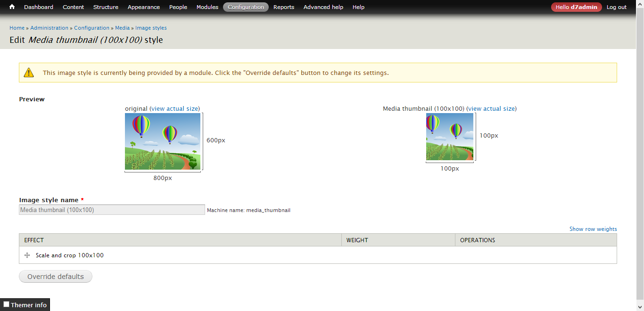The image size is (644, 311).
Task: Click the Home icon in the admin toolbar
Action: coord(12,7)
